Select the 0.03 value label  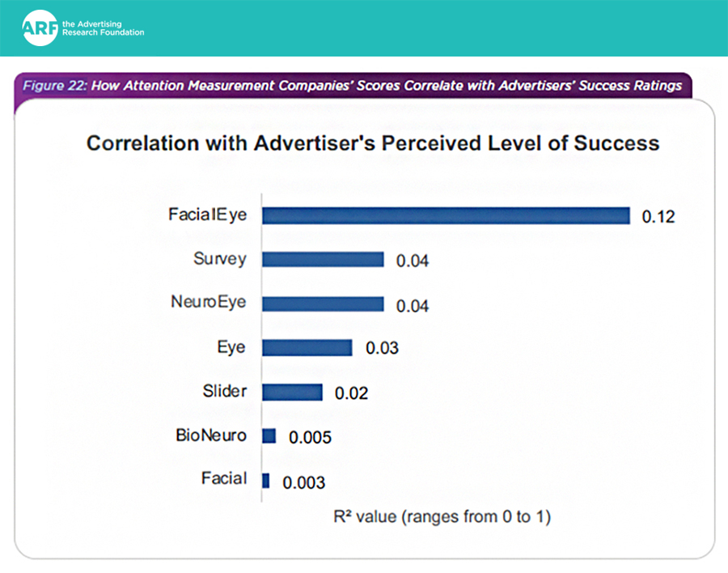[x=382, y=349]
